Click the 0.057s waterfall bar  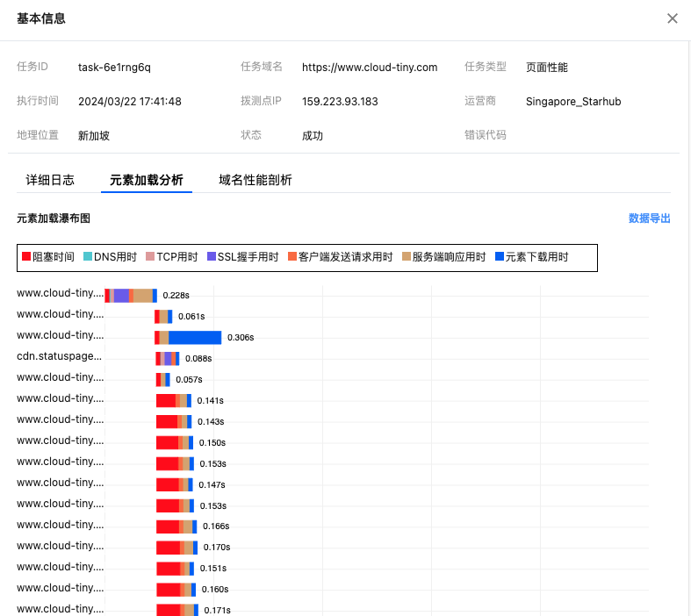pyautogui.click(x=163, y=380)
